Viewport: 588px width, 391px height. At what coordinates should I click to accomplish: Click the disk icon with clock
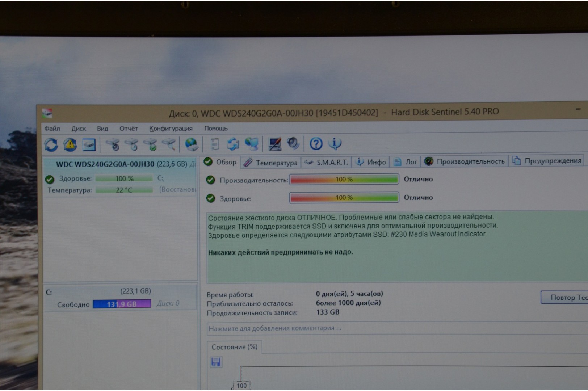tap(131, 144)
